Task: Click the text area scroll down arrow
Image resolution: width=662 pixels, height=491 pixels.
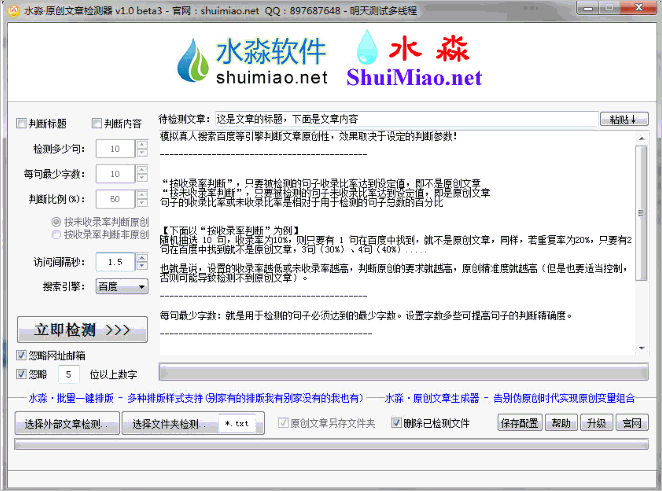Action: click(642, 348)
